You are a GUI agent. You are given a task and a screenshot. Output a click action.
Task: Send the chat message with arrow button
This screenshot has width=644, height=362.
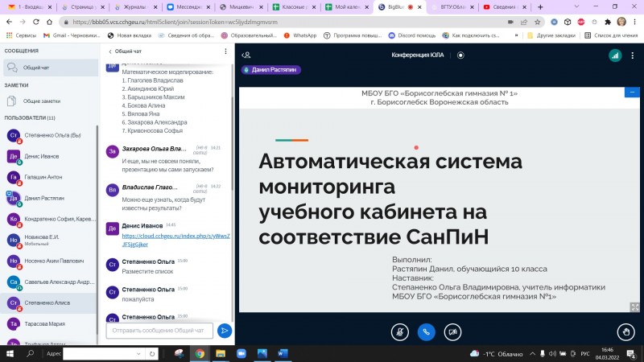point(225,331)
